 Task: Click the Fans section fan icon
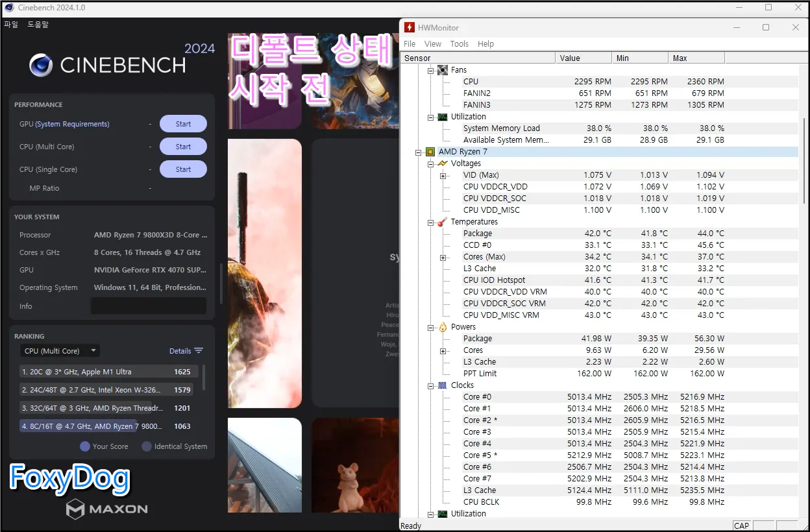[x=443, y=70]
